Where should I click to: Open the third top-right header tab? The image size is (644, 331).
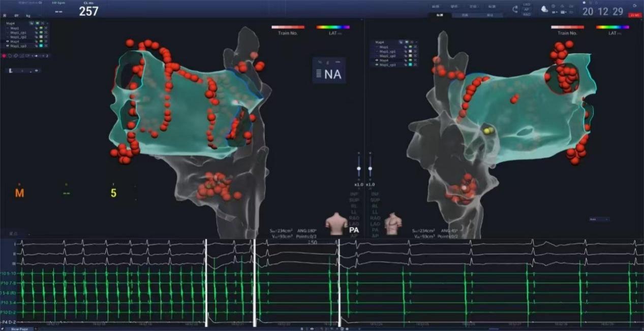(473, 7)
